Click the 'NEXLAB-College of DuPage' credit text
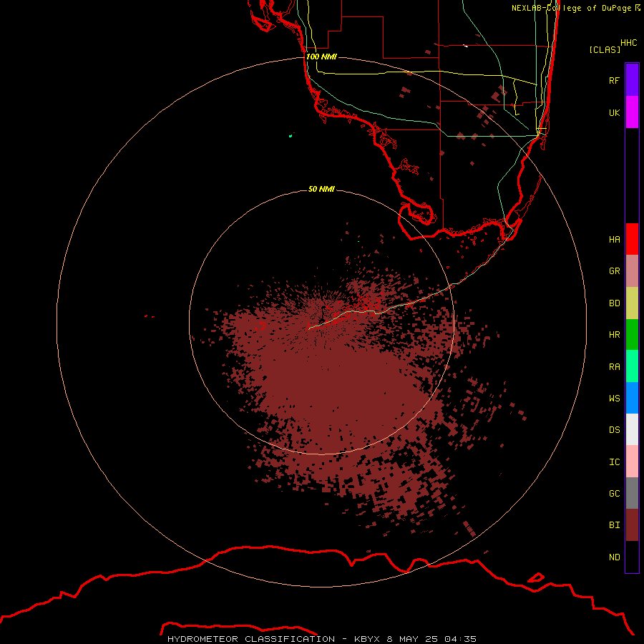Viewport: 644px width, 644px height. coord(572,8)
